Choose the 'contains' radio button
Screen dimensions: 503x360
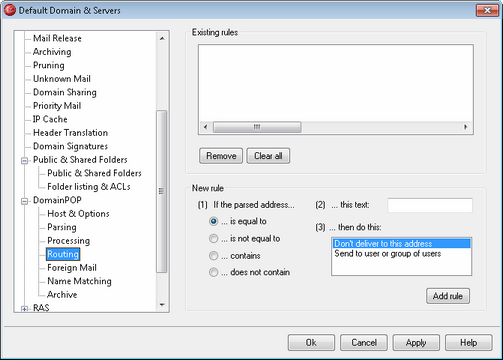(213, 256)
